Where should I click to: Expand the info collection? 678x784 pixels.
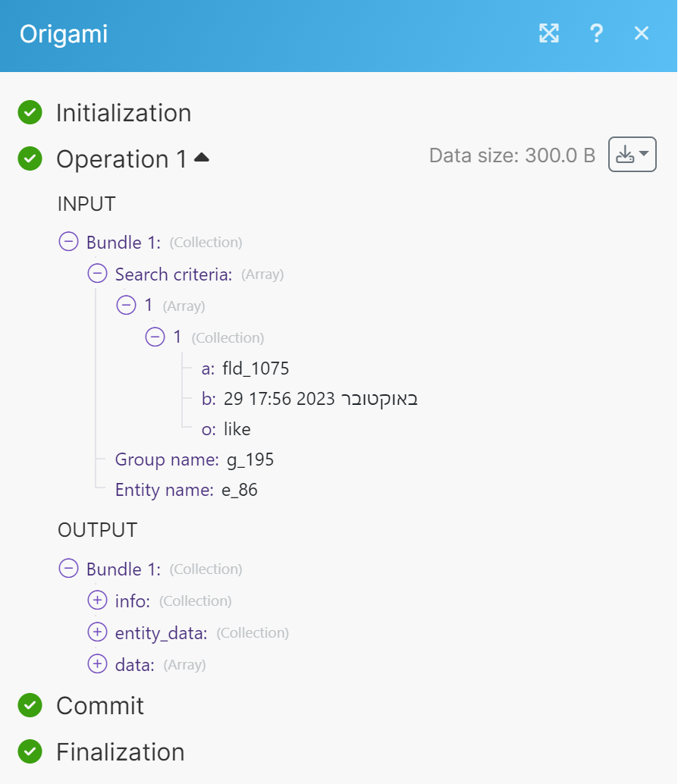pos(97,601)
